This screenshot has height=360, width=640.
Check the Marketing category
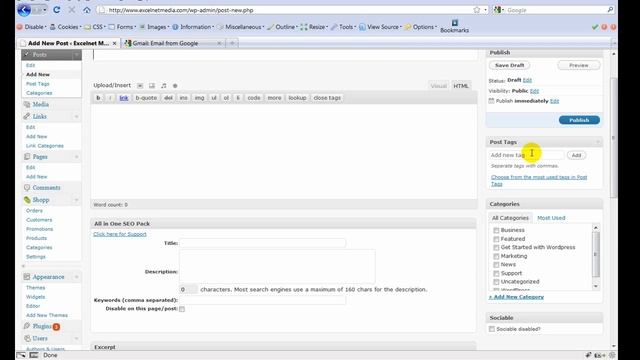point(496,256)
